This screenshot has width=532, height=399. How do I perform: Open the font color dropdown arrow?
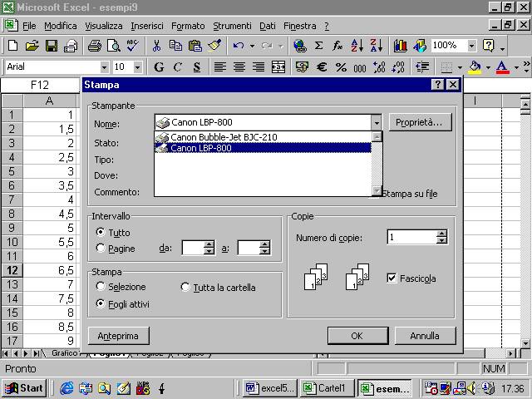tap(516, 67)
